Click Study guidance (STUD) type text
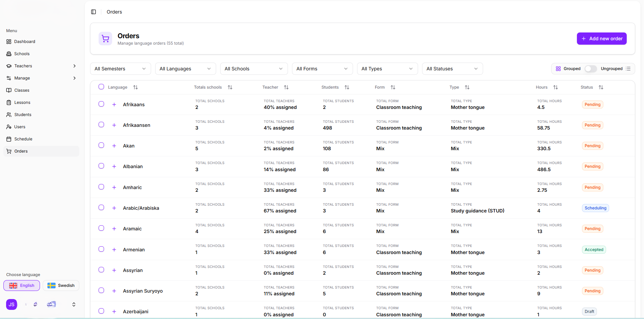The image size is (644, 319). [x=478, y=211]
